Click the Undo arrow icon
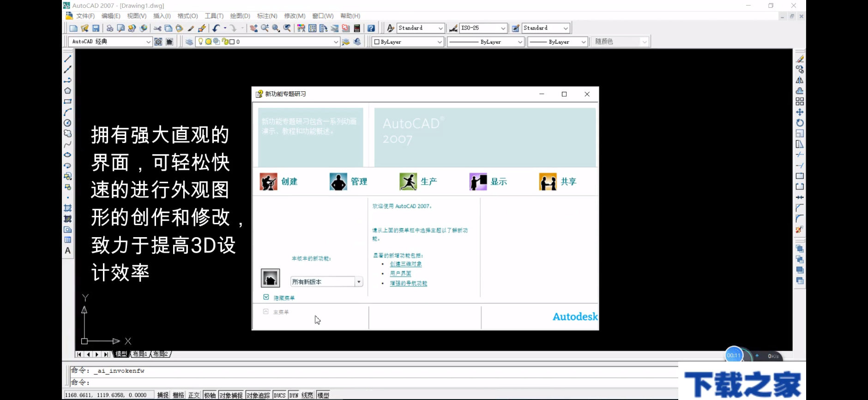The image size is (868, 400). click(x=216, y=28)
